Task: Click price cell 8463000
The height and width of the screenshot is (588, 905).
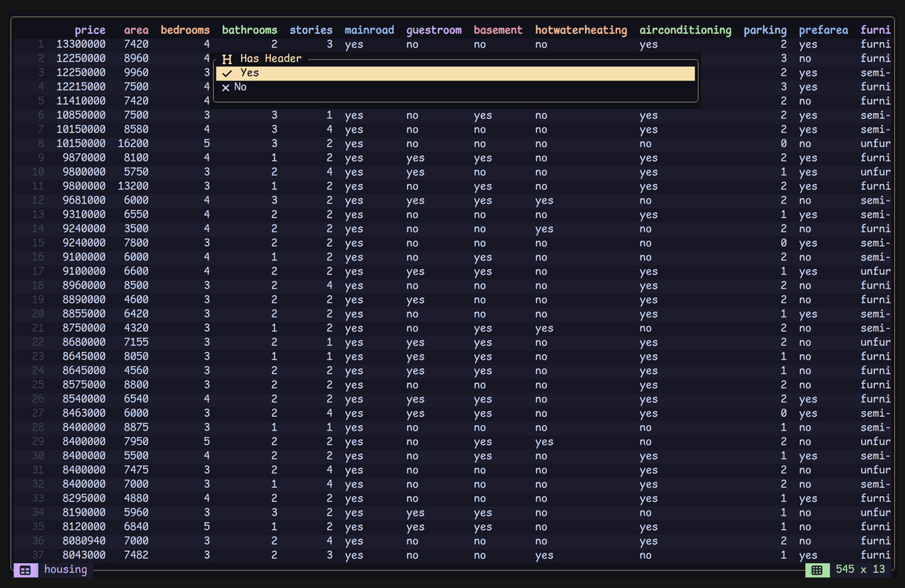Action: (x=84, y=413)
